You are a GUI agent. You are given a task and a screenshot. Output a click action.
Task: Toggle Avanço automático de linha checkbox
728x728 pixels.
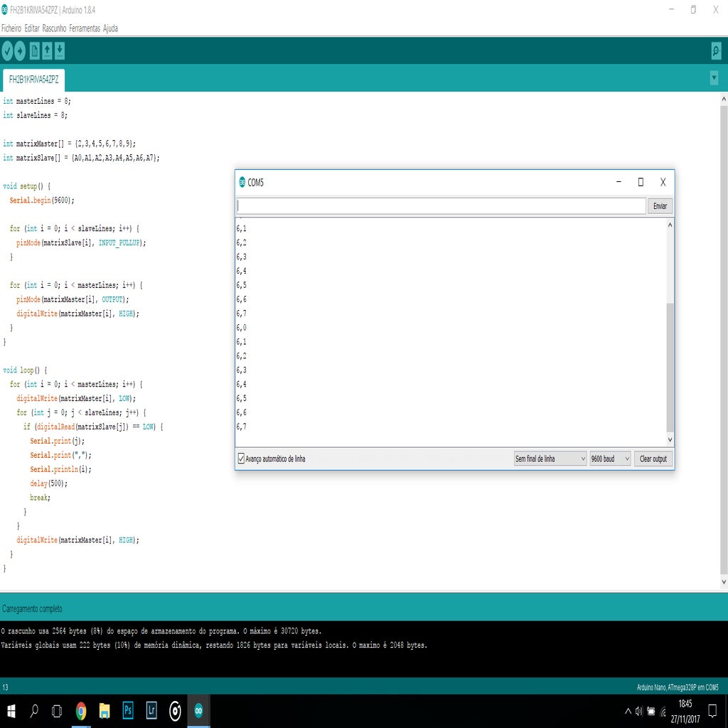click(x=241, y=459)
